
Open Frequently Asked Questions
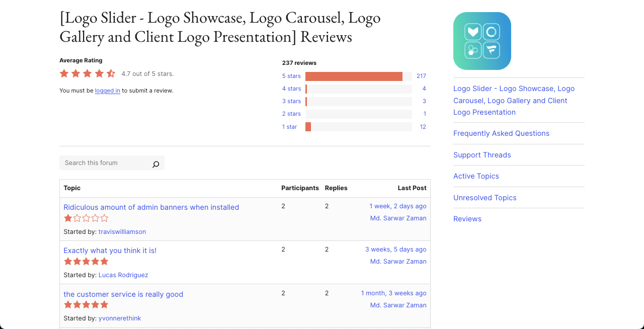(501, 133)
